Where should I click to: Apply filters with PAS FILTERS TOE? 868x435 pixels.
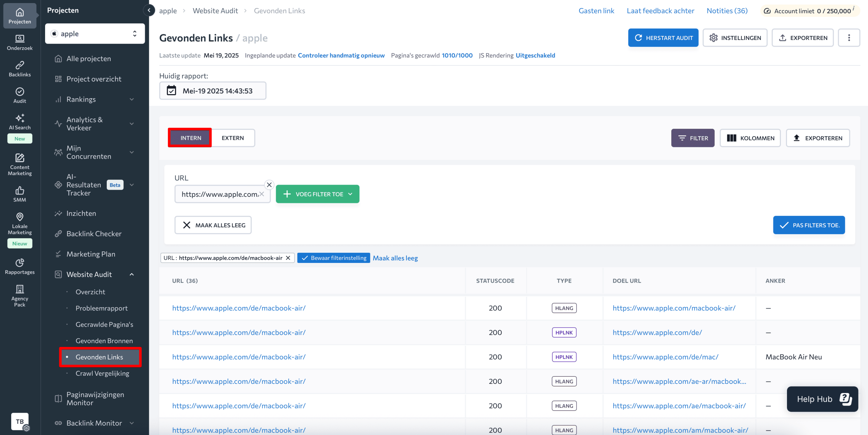point(809,225)
